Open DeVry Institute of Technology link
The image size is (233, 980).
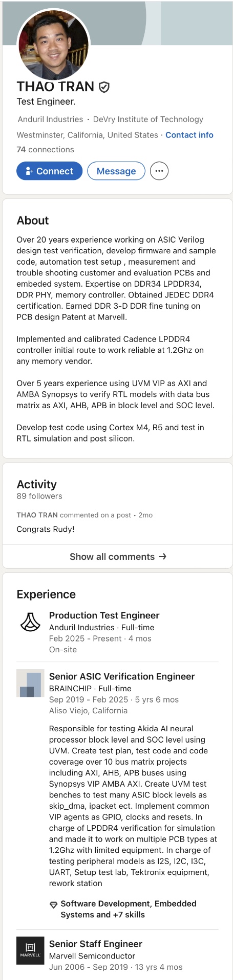[148, 119]
